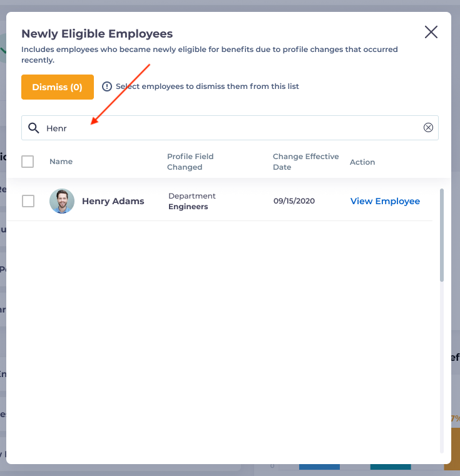Click the Newly Eligible Employees title
The width and height of the screenshot is (460, 476).
(97, 34)
